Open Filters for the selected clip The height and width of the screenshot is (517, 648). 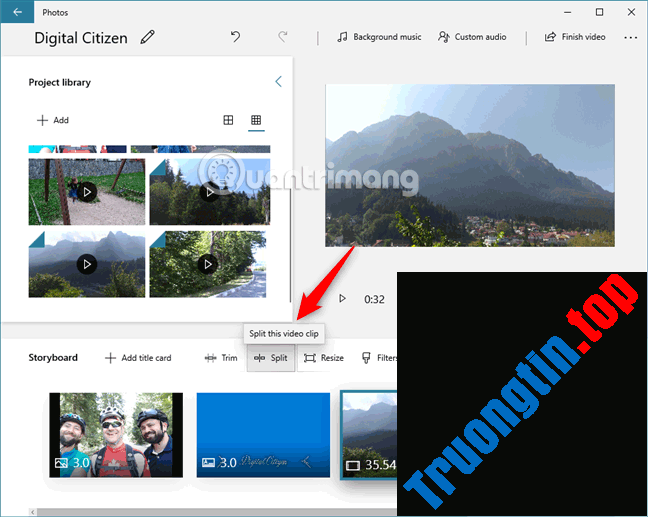point(379,358)
